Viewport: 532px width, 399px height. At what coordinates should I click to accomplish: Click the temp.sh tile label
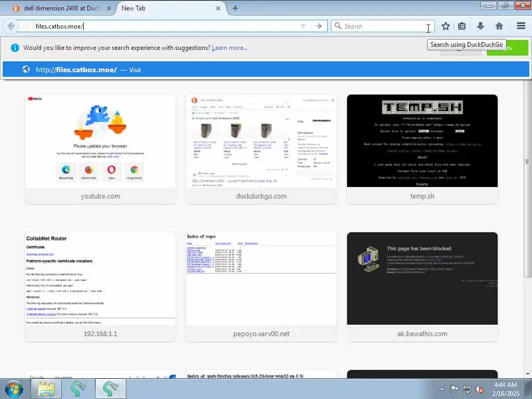[x=422, y=196]
